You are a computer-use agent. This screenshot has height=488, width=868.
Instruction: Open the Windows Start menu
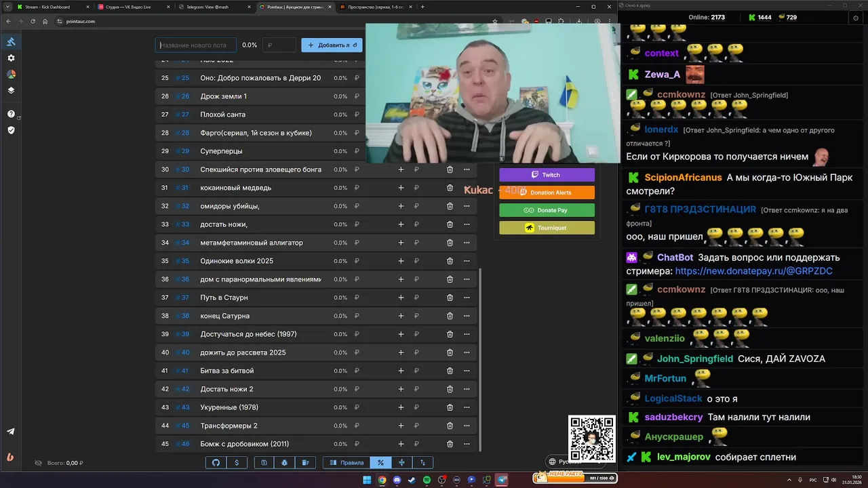tap(367, 480)
